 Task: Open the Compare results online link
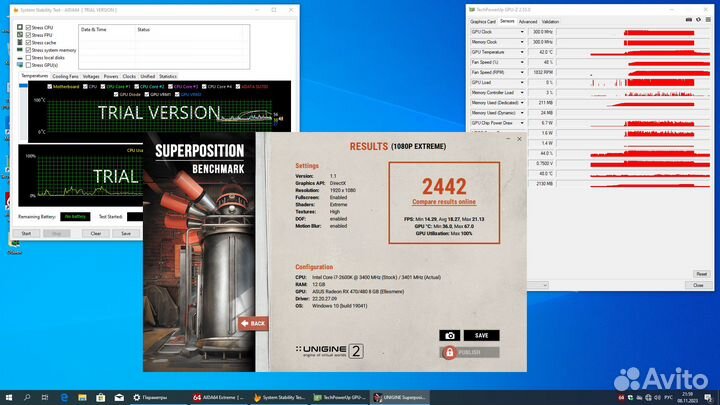coord(444,202)
